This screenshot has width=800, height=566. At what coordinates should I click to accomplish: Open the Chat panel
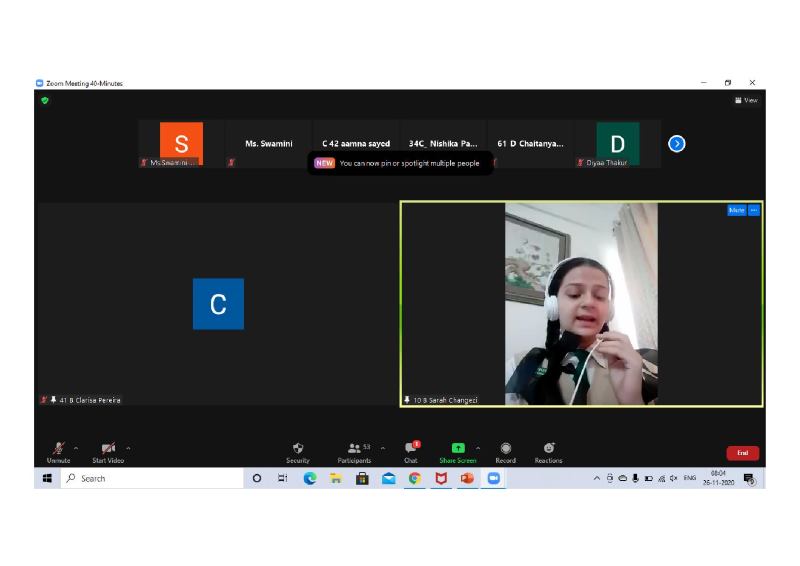pyautogui.click(x=410, y=449)
